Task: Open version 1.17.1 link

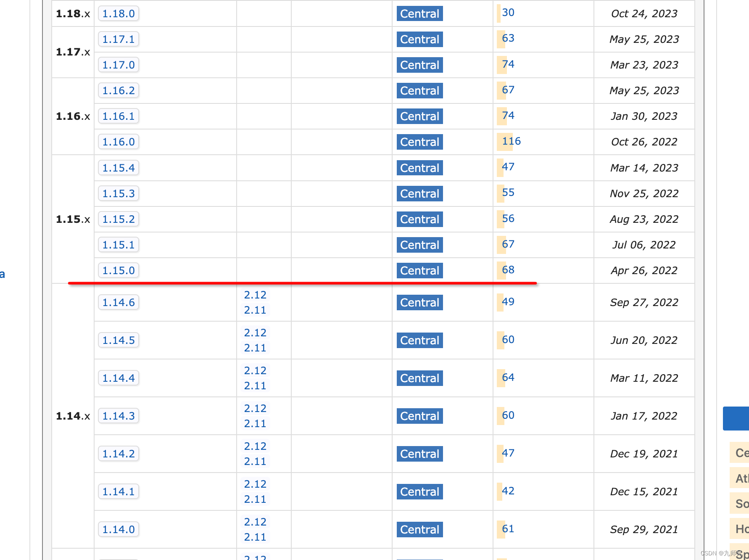Action: click(x=119, y=39)
